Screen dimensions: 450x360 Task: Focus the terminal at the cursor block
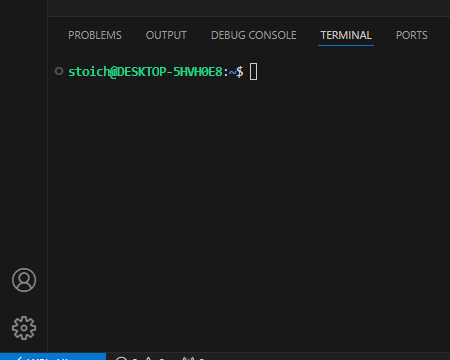(x=253, y=72)
